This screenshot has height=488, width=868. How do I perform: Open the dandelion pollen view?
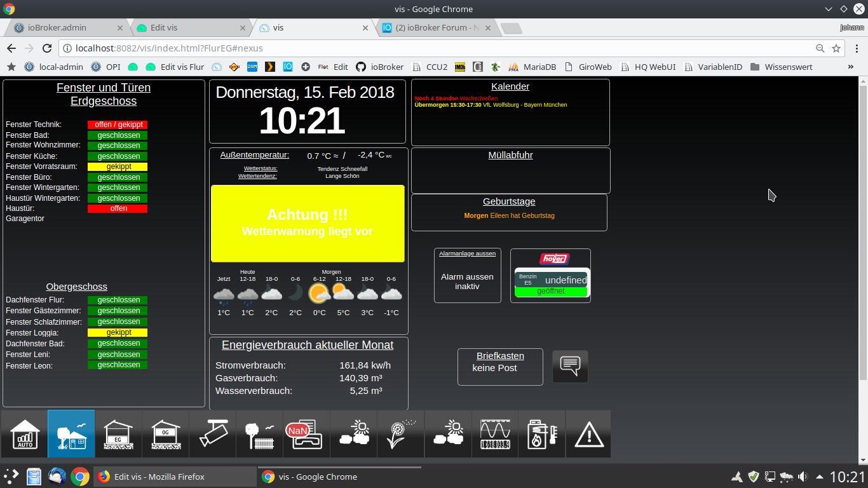pos(400,434)
